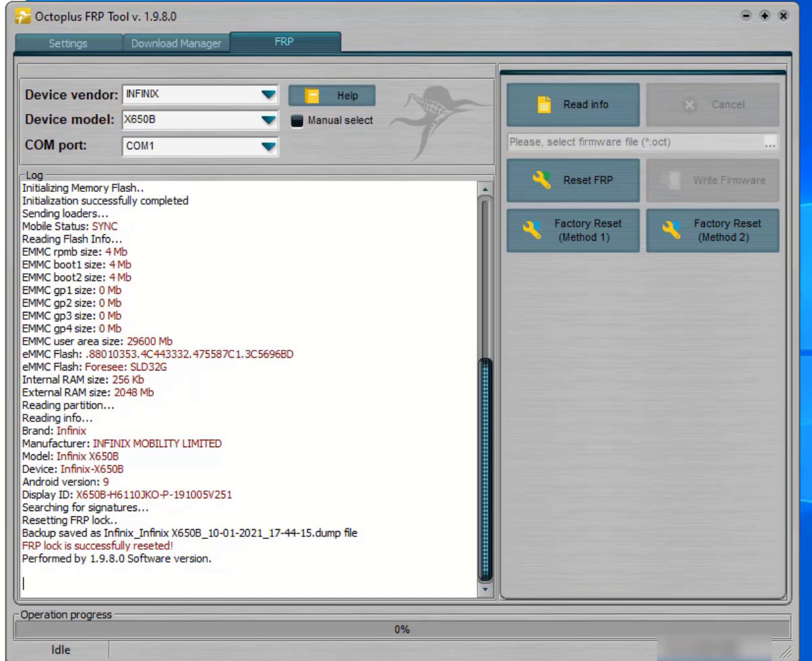The height and width of the screenshot is (661, 812).
Task: Click Factory Reset (Method 1) button
Action: pos(573,231)
